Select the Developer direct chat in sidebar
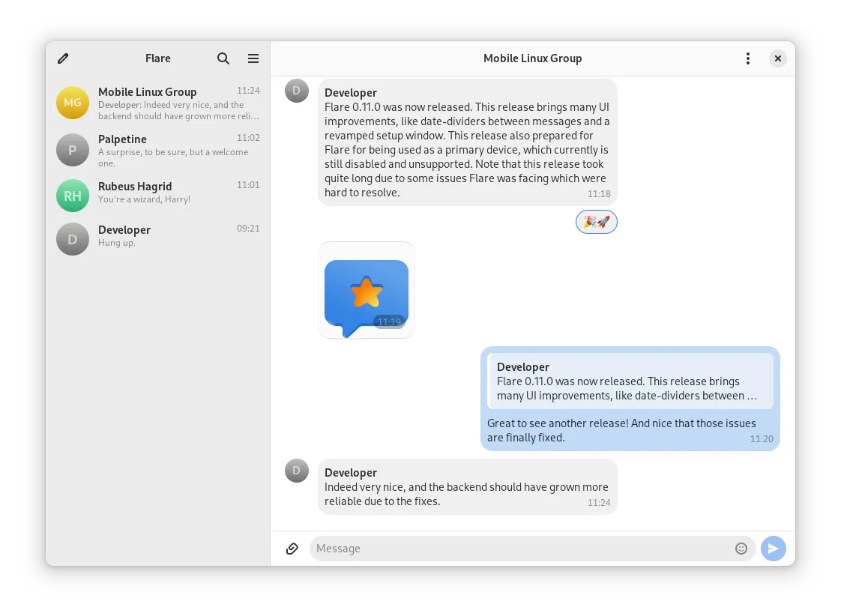The width and height of the screenshot is (841, 616). tap(157, 236)
